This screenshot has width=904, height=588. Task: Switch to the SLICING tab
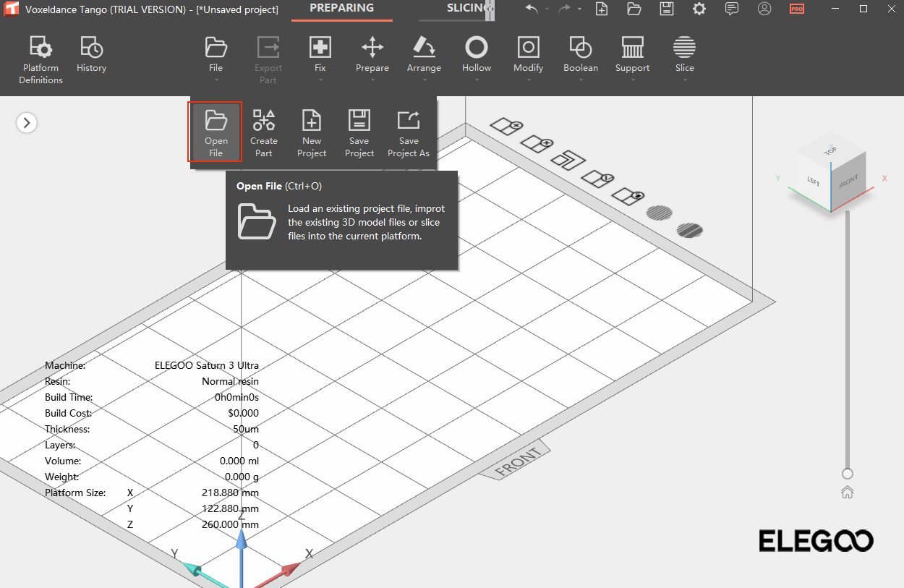tap(467, 9)
